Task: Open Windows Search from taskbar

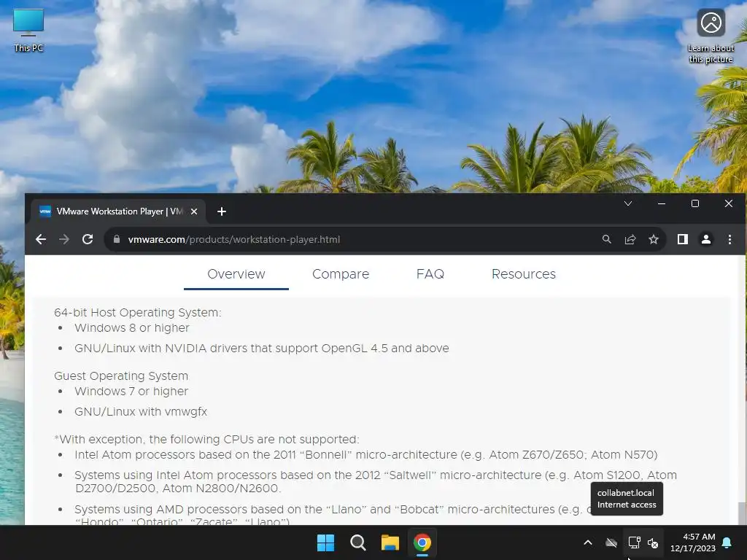Action: pyautogui.click(x=357, y=542)
